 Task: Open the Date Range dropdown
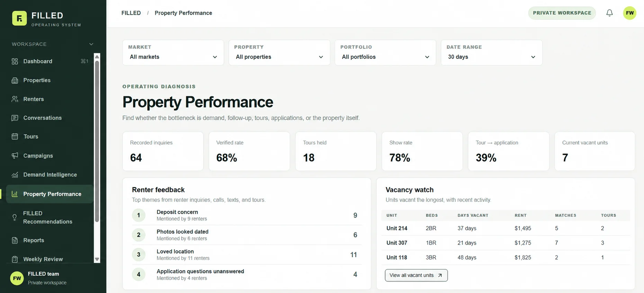[x=492, y=53]
